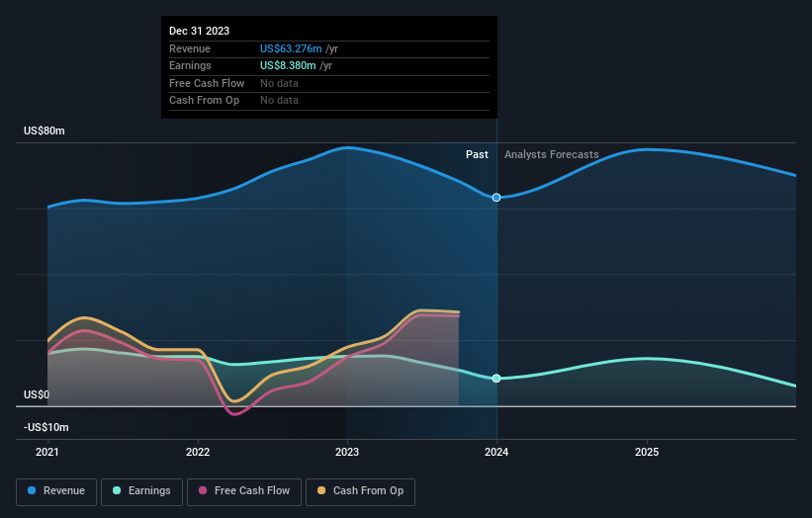Select the Earnings data point at 2024
The image size is (812, 518).
point(496,379)
